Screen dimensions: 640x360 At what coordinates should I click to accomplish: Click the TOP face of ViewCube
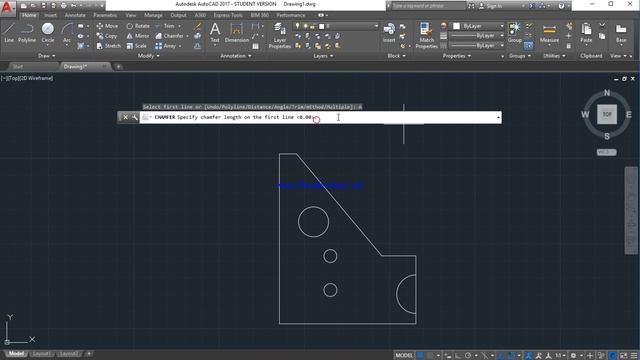click(607, 114)
